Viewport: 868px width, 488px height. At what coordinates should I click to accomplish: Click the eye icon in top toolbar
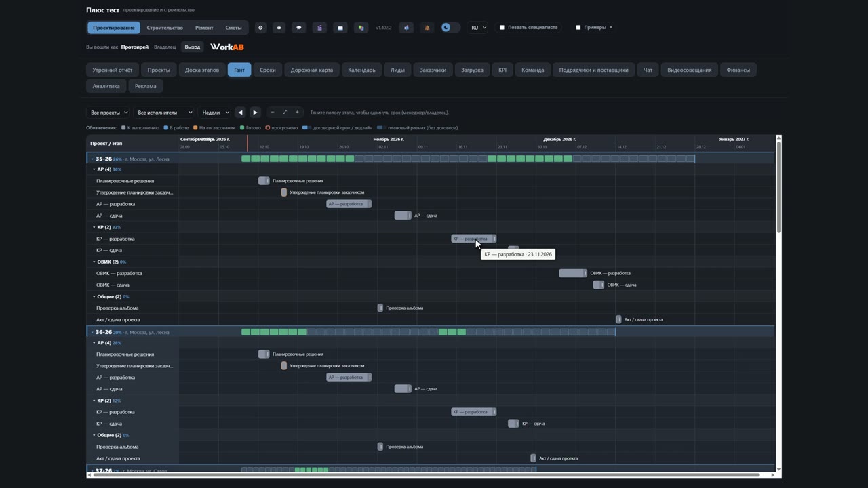(279, 28)
